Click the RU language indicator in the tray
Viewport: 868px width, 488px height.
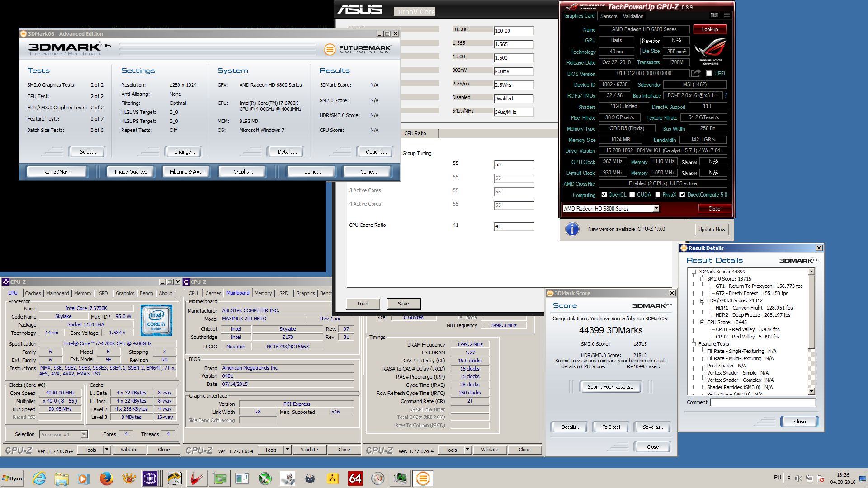point(777,478)
